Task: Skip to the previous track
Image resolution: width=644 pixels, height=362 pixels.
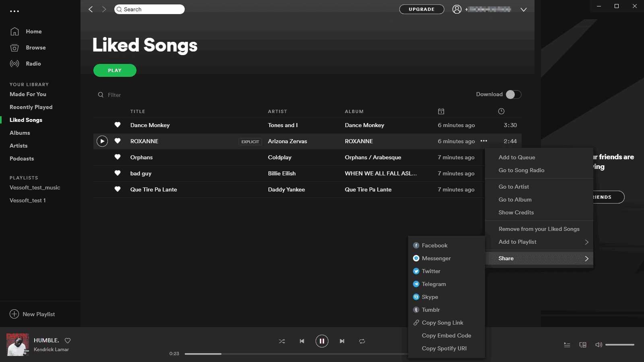Action: (302, 341)
